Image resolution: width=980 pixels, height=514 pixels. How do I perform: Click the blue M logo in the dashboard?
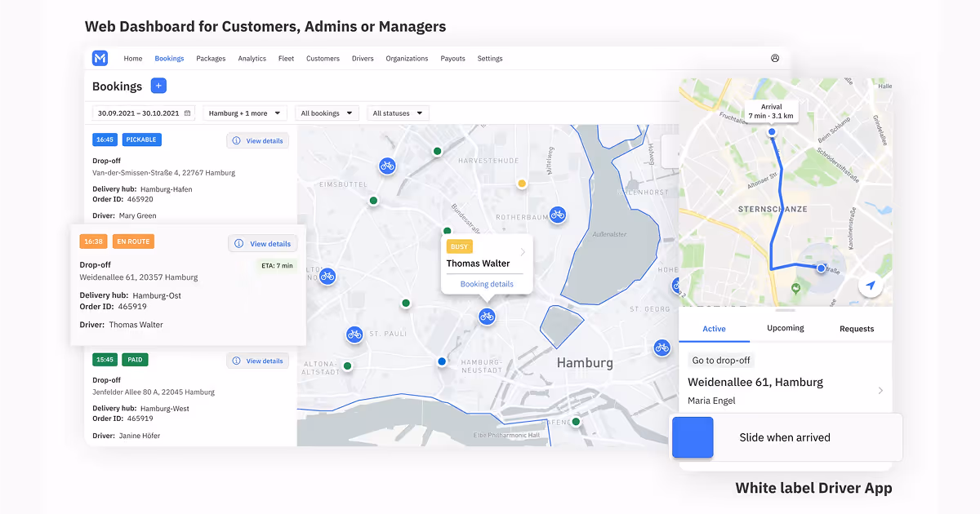pyautogui.click(x=100, y=58)
